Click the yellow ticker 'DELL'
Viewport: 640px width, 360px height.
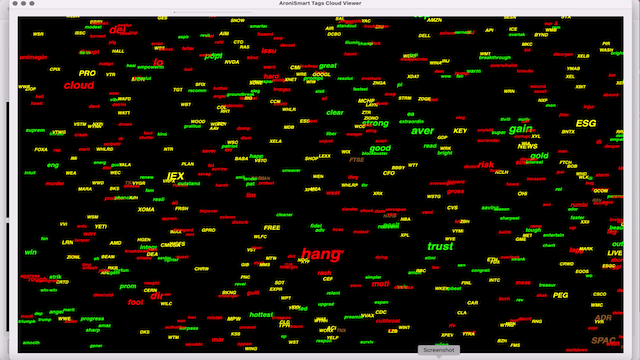[x=424, y=36]
